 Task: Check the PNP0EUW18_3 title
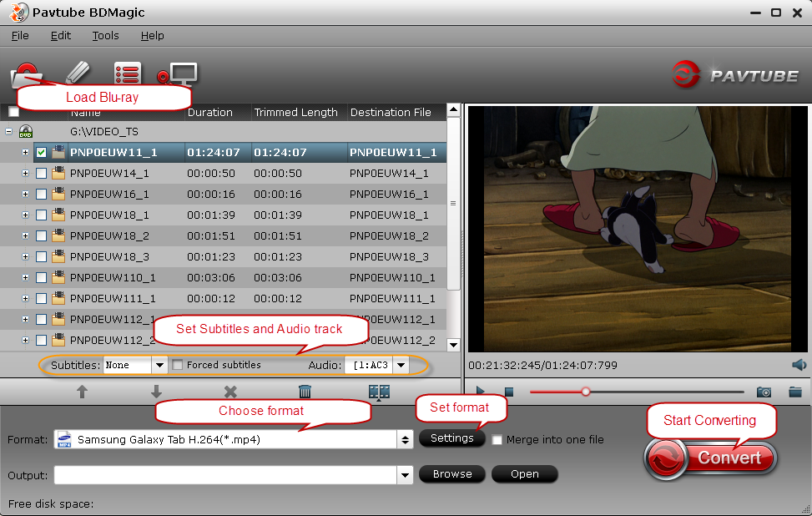[x=42, y=257]
